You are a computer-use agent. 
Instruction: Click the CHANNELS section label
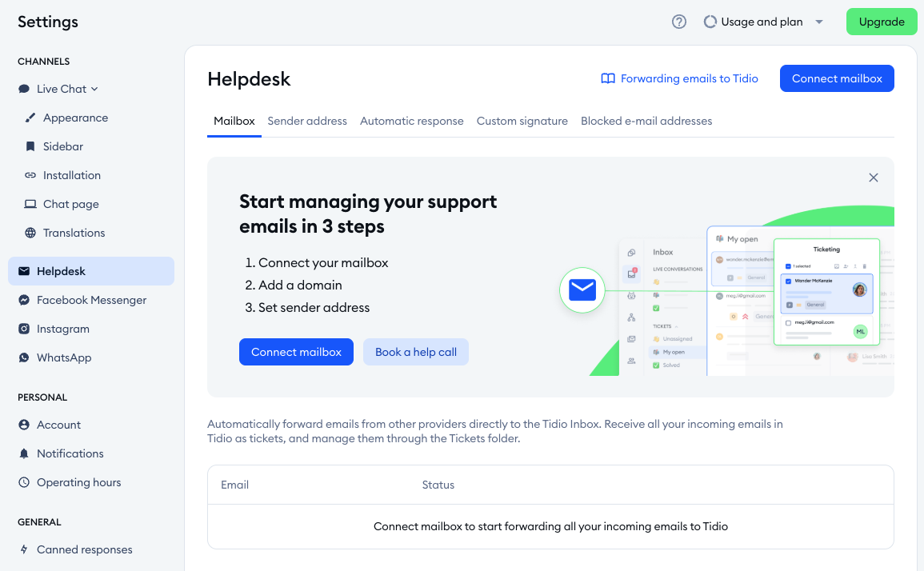tap(44, 62)
